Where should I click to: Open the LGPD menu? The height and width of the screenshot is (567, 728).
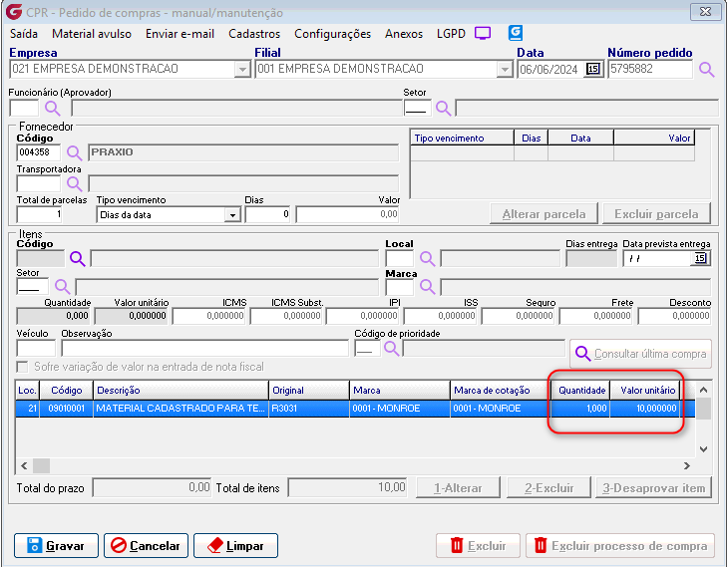point(451,34)
